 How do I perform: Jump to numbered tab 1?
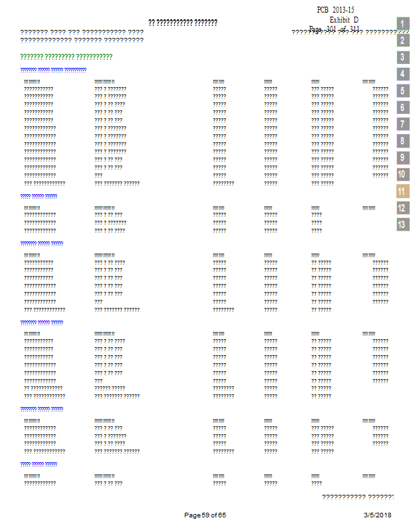pyautogui.click(x=402, y=24)
